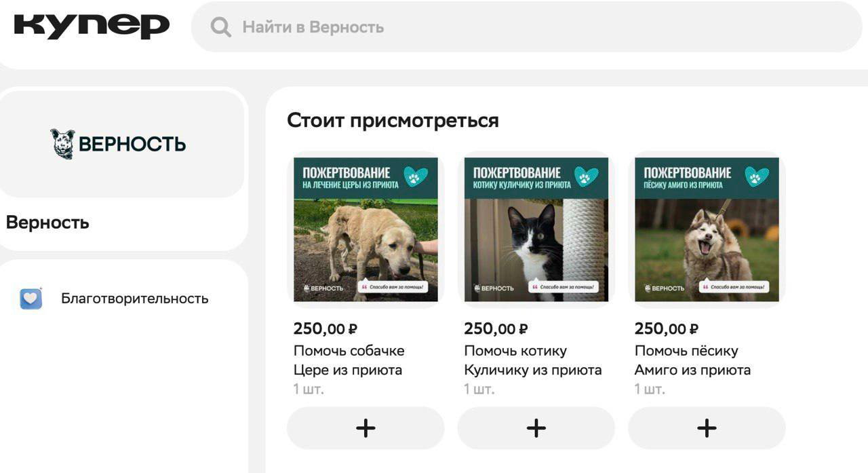
Task: Open the Амиго dog donation image
Action: click(707, 229)
